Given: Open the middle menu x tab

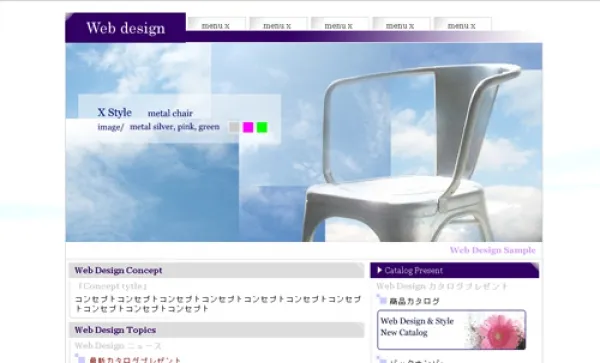Looking at the screenshot, I should point(339,24).
